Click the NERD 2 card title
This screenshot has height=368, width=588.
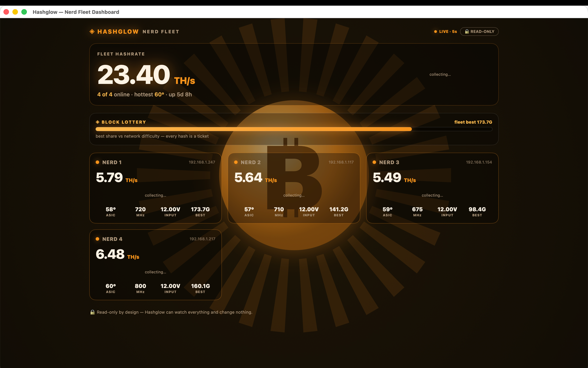251,162
